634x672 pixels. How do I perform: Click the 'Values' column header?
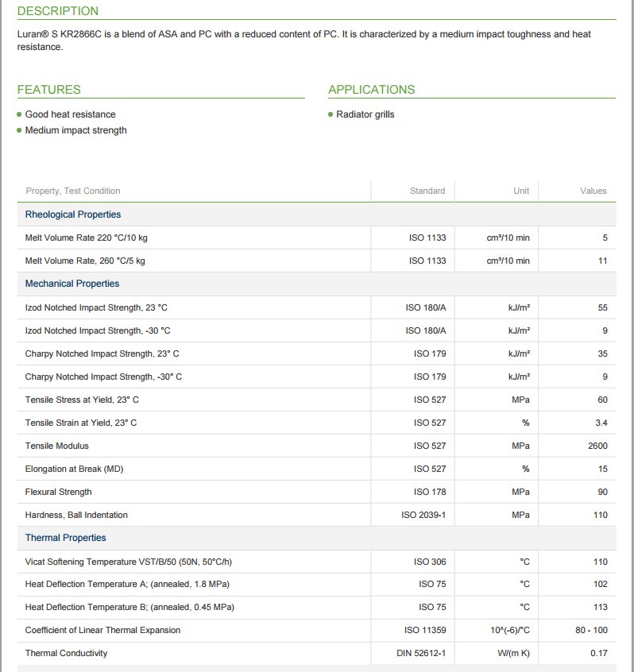(x=593, y=191)
